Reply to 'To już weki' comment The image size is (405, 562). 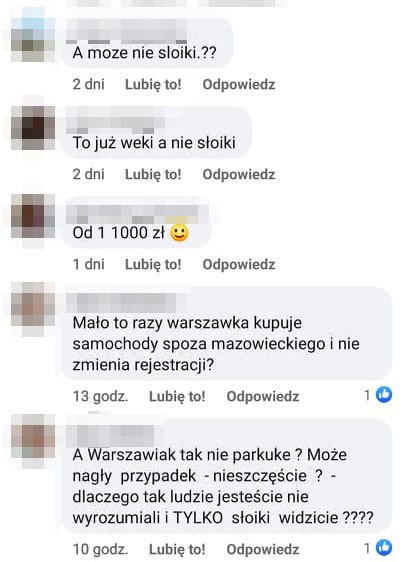click(239, 175)
